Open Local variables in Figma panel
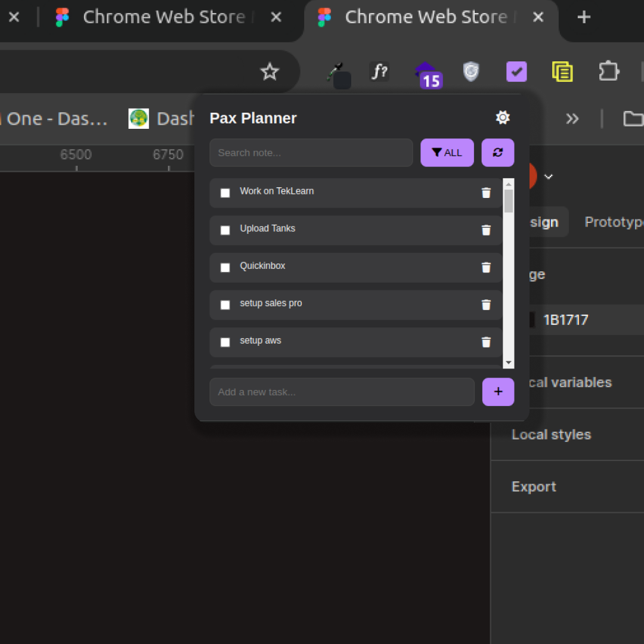 tap(570, 382)
